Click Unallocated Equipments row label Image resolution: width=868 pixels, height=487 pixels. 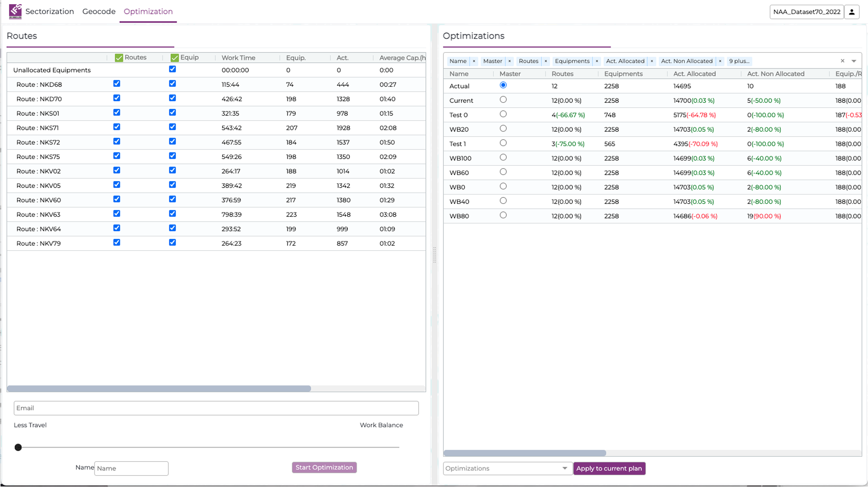point(52,70)
